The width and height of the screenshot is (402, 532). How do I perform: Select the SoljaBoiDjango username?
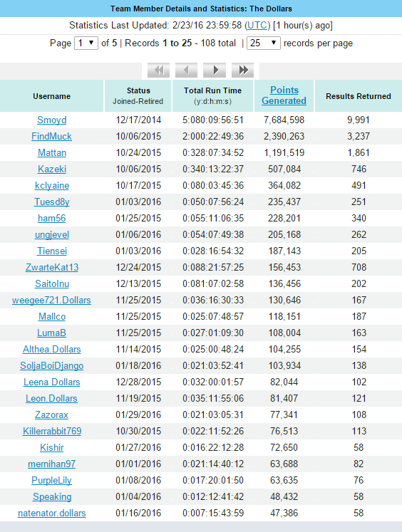click(x=51, y=366)
